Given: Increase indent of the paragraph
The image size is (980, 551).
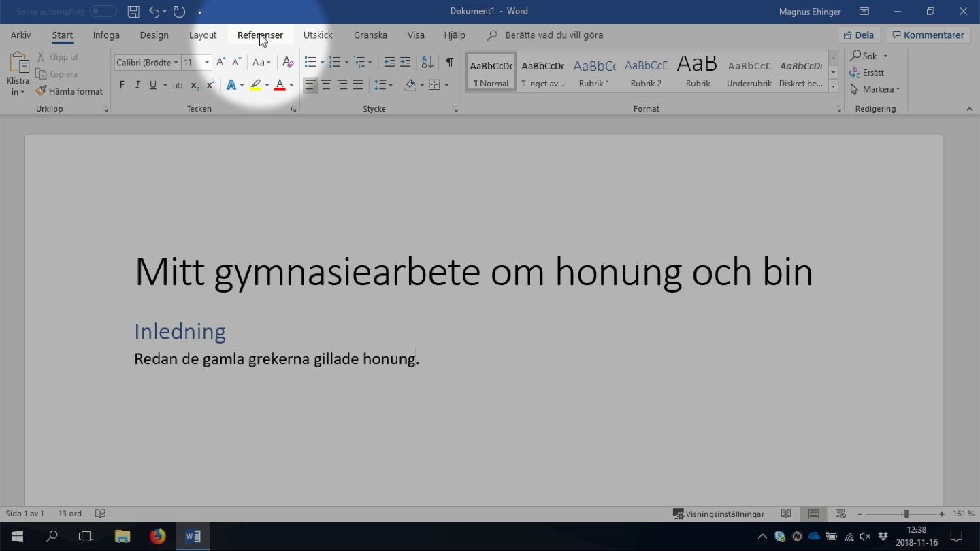Looking at the screenshot, I should [405, 62].
